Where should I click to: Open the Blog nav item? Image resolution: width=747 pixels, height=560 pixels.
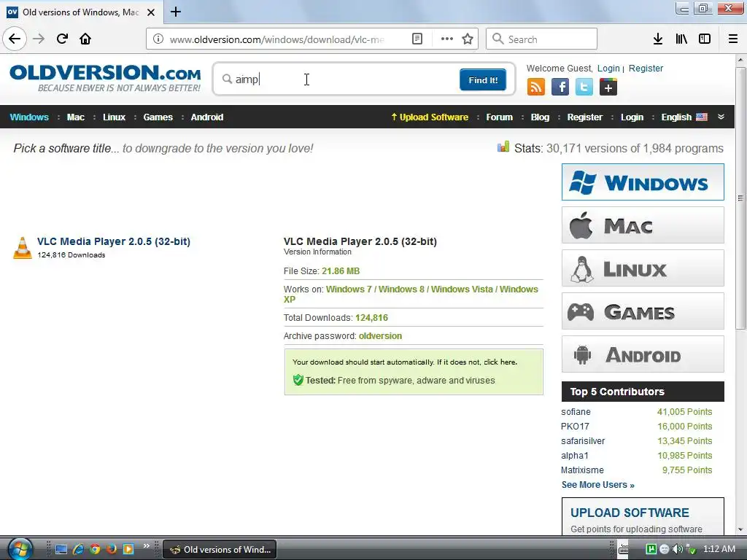pos(540,117)
